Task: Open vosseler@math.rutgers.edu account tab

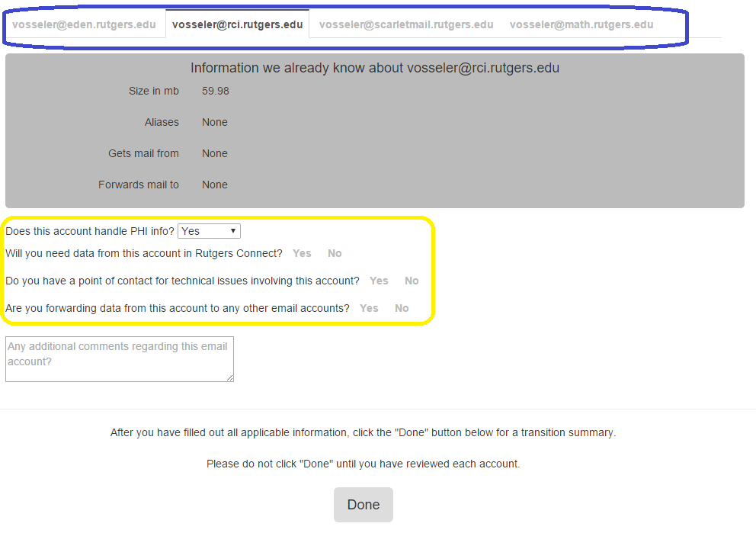Action: tap(581, 24)
